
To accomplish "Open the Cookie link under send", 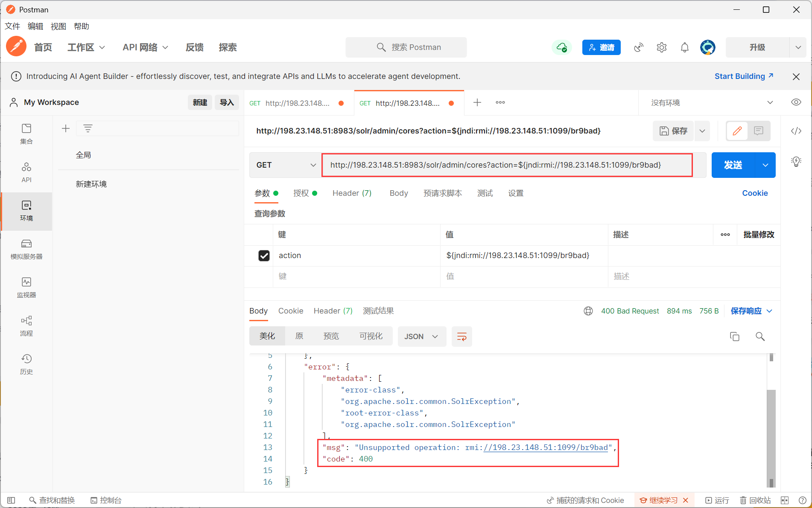I will pos(755,193).
